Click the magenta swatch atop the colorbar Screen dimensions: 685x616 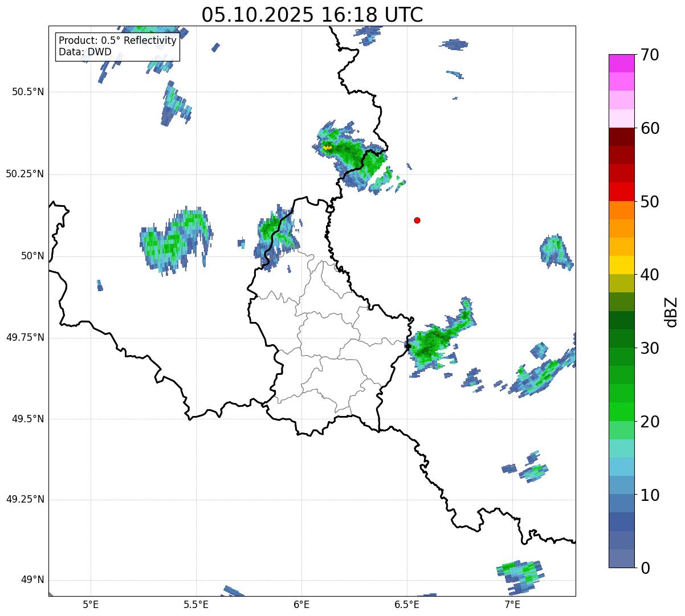point(622,63)
